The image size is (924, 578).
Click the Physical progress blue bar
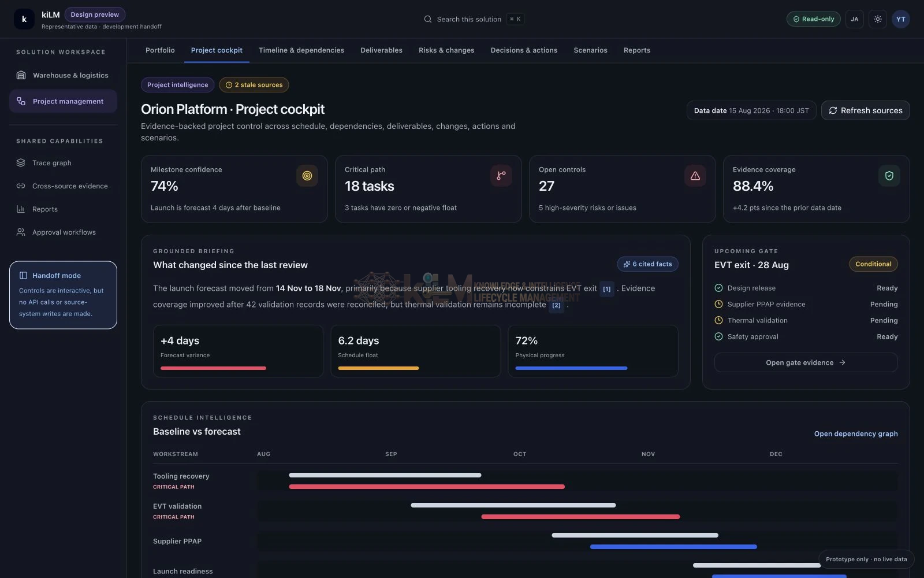tap(571, 368)
